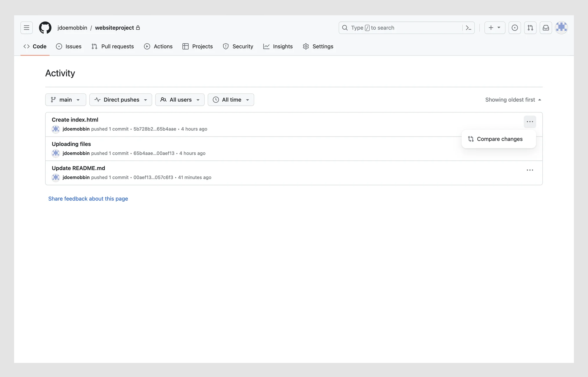Image resolution: width=588 pixels, height=377 pixels.
Task: Switch to the Settings tab
Action: [318, 46]
